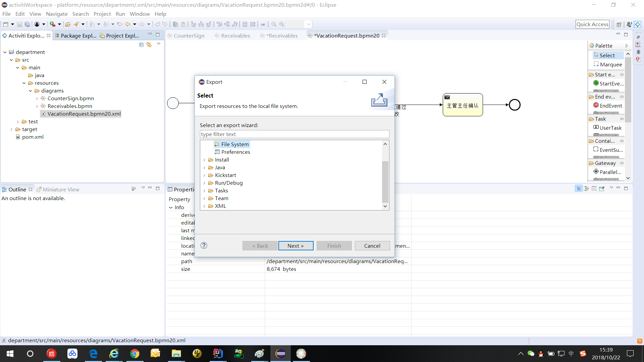Expand the CounterSign.bpmn tree node
This screenshot has width=644, height=362.
37,99
